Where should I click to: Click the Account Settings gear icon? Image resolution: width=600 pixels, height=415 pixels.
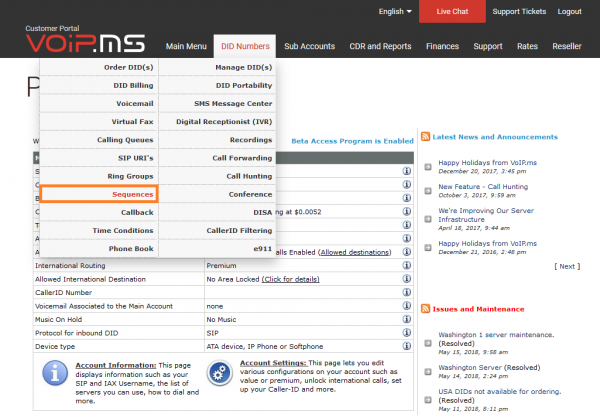click(x=219, y=373)
